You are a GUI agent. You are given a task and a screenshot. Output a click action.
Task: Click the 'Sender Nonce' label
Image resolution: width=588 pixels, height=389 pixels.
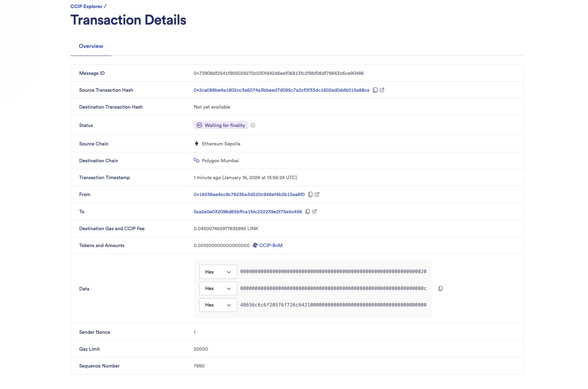[94, 332]
